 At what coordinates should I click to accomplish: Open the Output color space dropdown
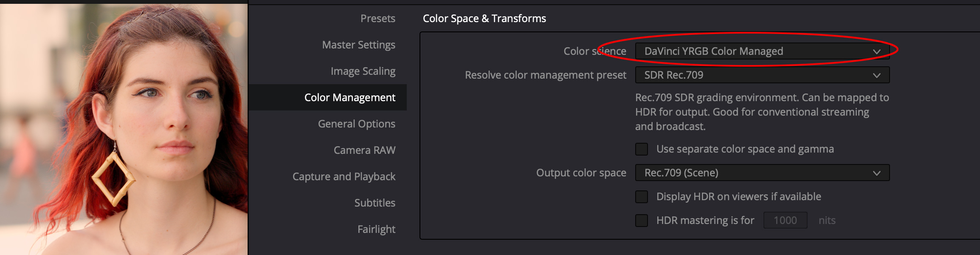pyautogui.click(x=762, y=173)
